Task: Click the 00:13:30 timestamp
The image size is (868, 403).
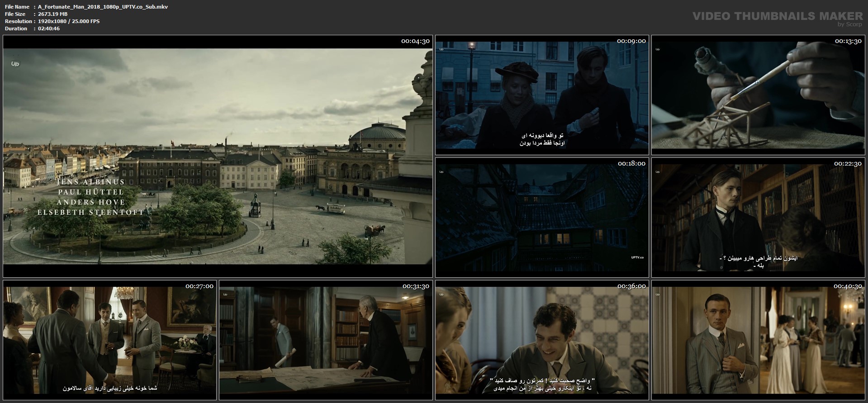Action: [x=848, y=41]
